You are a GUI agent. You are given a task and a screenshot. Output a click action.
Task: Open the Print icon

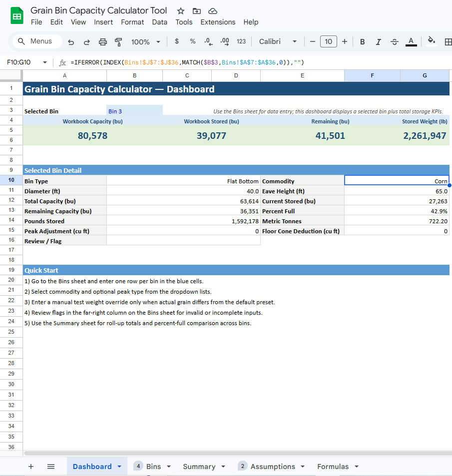[x=103, y=42]
